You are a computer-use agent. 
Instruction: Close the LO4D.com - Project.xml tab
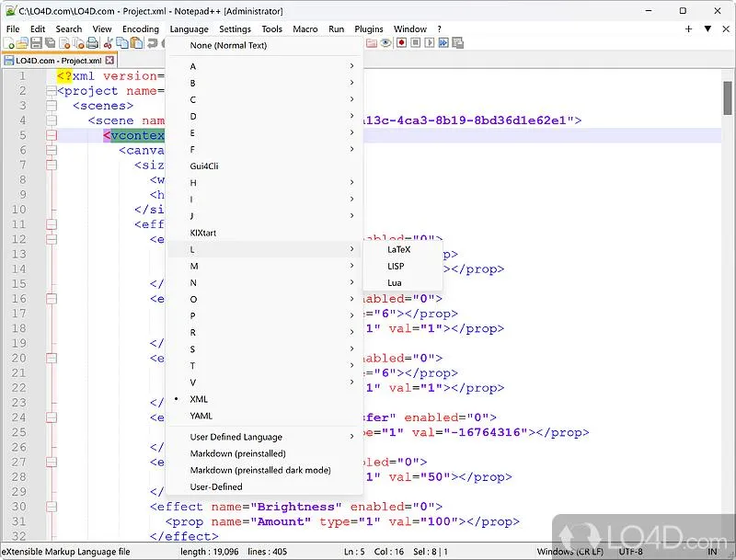[x=109, y=61]
